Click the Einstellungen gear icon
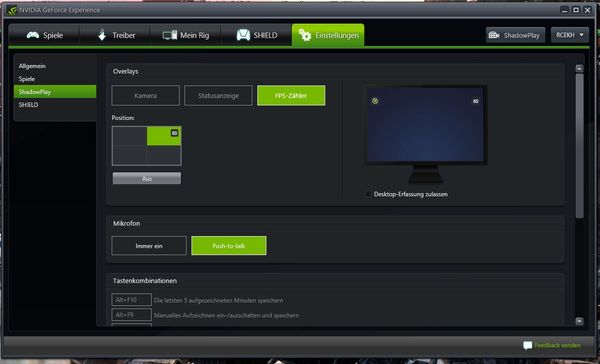The image size is (600, 364). pyautogui.click(x=305, y=35)
